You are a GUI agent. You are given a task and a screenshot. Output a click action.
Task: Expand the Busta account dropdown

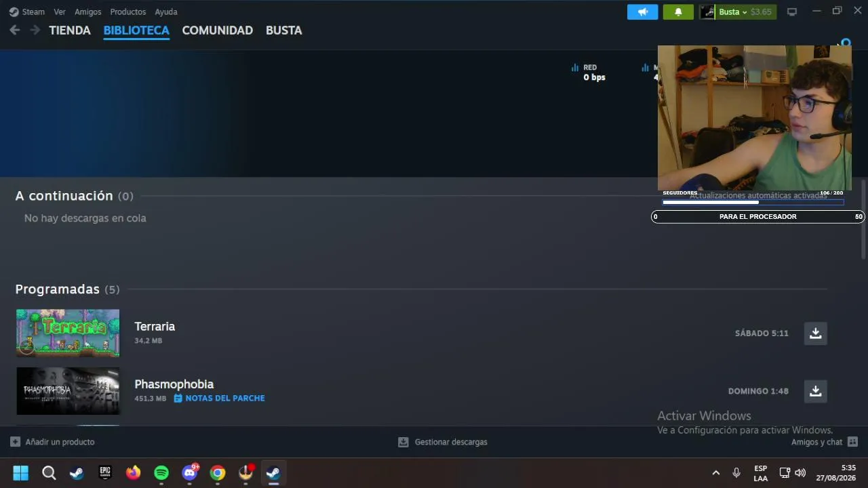pos(733,12)
